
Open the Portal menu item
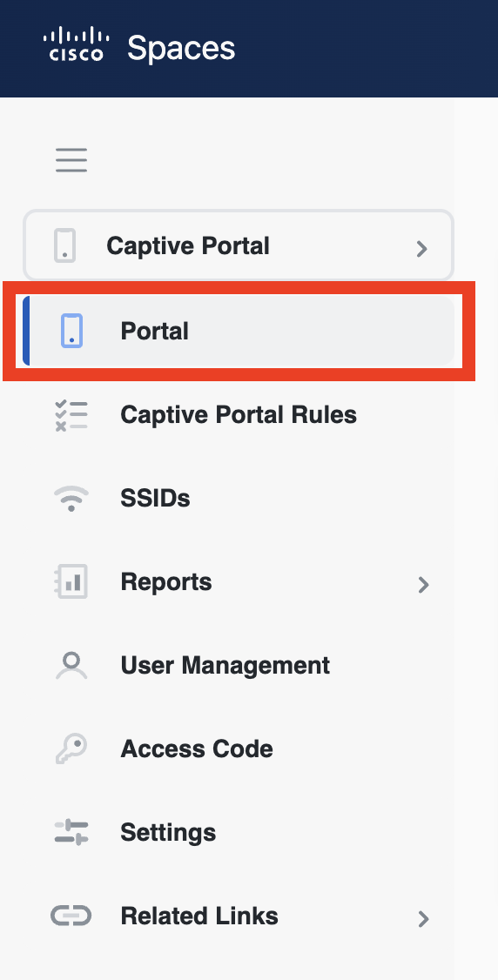coord(238,331)
